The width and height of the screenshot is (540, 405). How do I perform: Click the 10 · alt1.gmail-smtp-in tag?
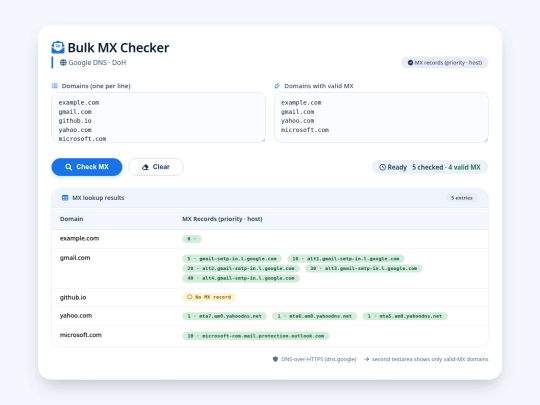pyautogui.click(x=346, y=259)
